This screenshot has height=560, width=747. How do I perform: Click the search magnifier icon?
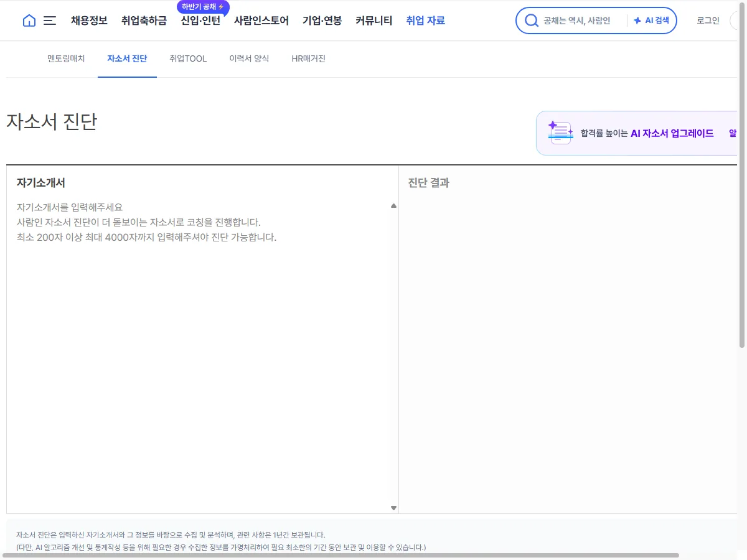coord(531,21)
